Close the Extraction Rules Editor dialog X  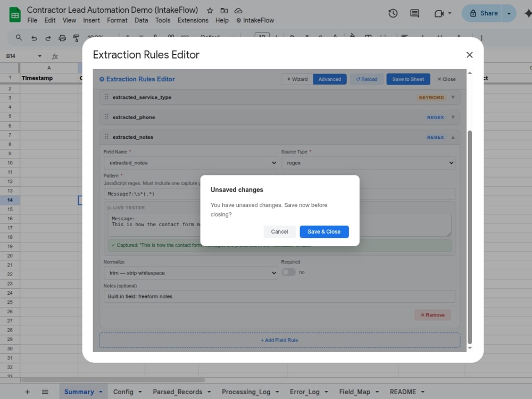click(x=469, y=55)
